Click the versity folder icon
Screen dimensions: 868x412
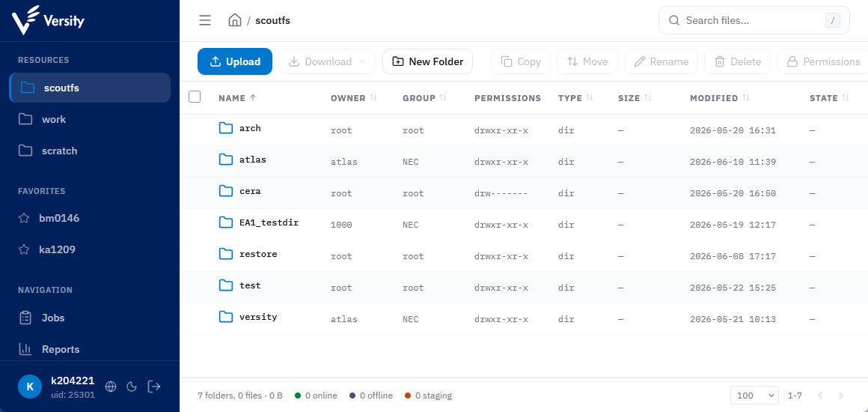pyautogui.click(x=226, y=317)
